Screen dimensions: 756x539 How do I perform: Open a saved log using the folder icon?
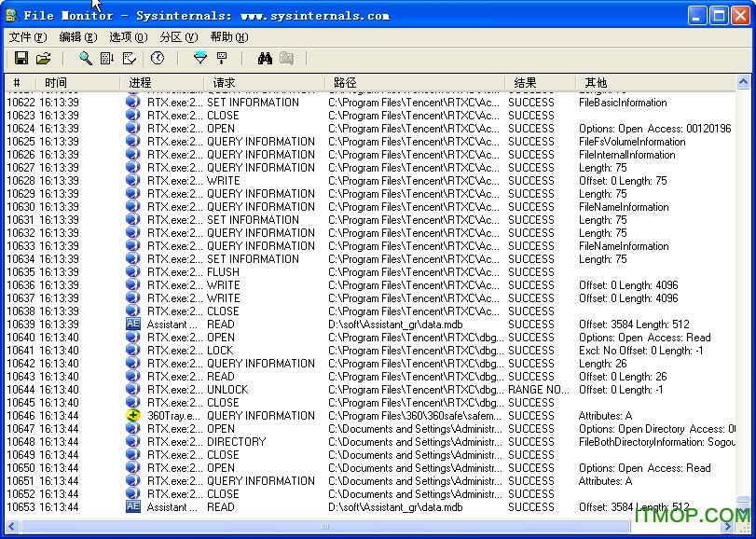click(x=43, y=58)
